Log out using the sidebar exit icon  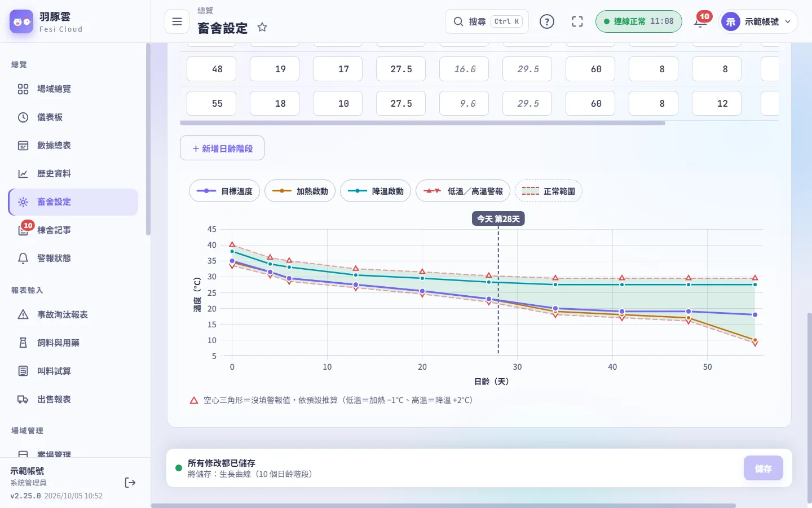[x=130, y=483]
